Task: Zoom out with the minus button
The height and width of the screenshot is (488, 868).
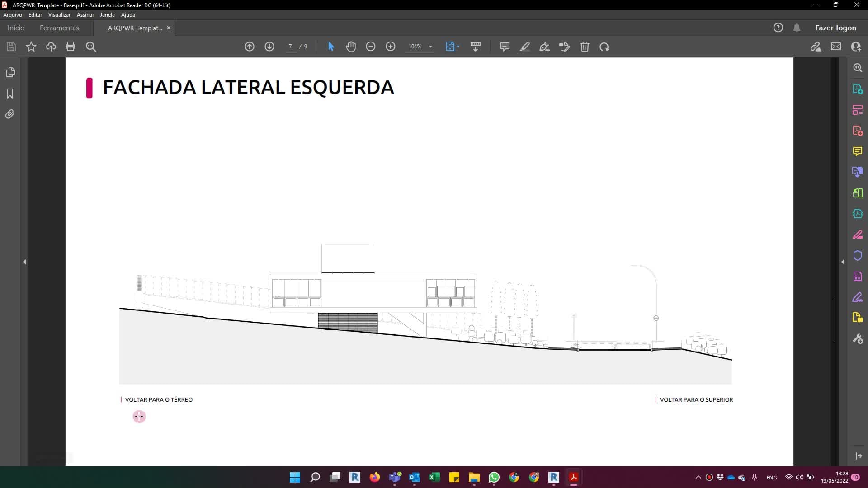Action: 371,47
